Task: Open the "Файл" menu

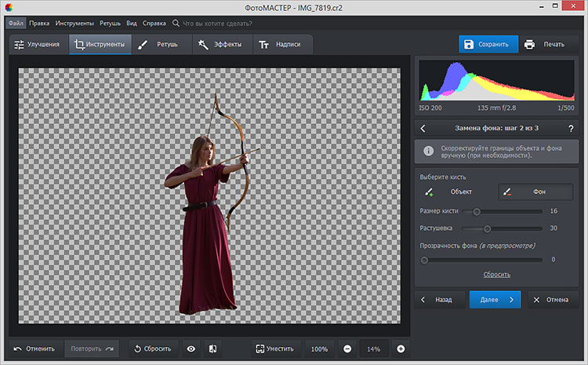Action: [16, 24]
